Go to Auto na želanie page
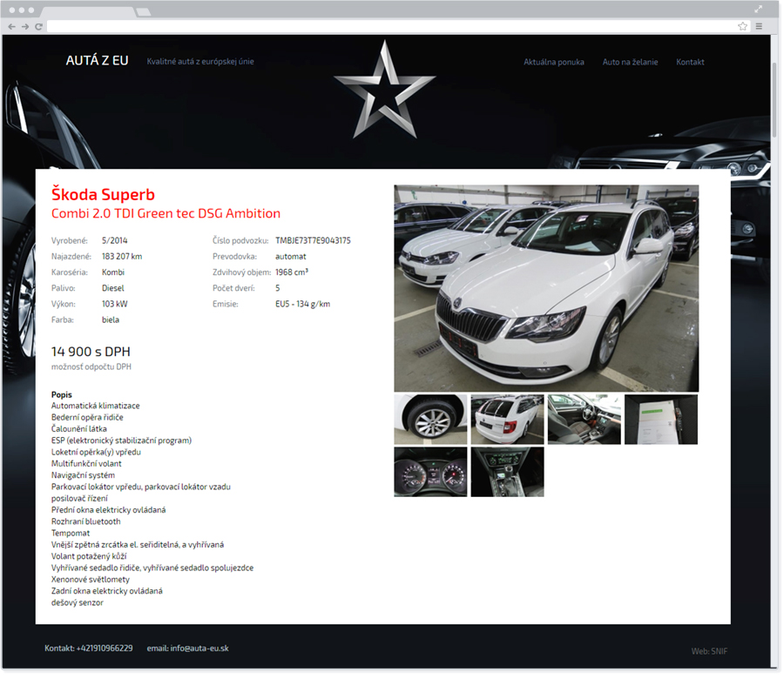Viewport: 784px width, 679px height. 630,63
